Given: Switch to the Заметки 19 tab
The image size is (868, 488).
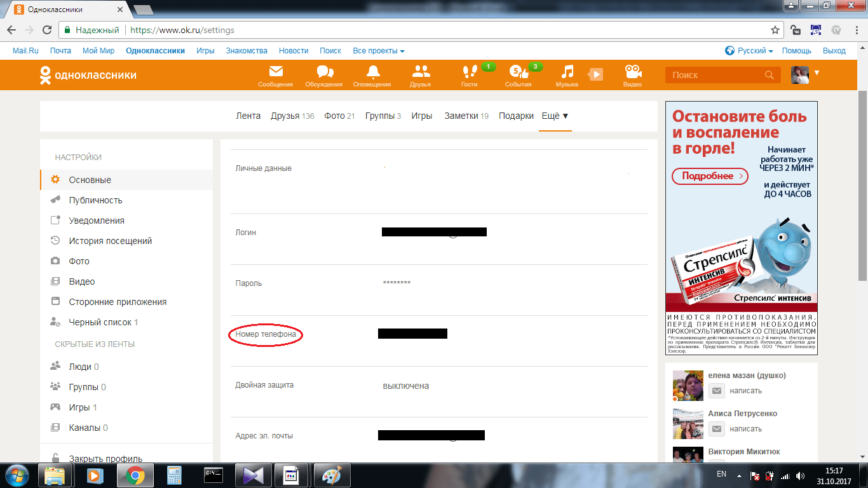Looking at the screenshot, I should click(x=466, y=116).
